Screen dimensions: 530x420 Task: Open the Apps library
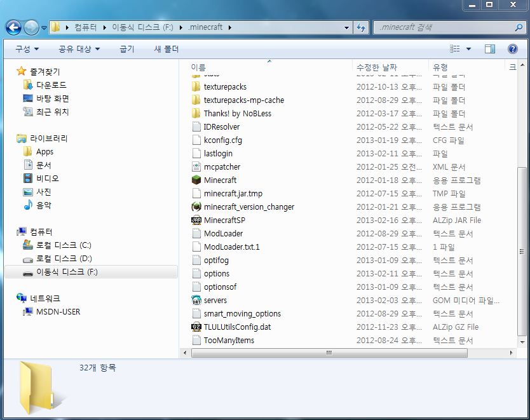coord(44,152)
